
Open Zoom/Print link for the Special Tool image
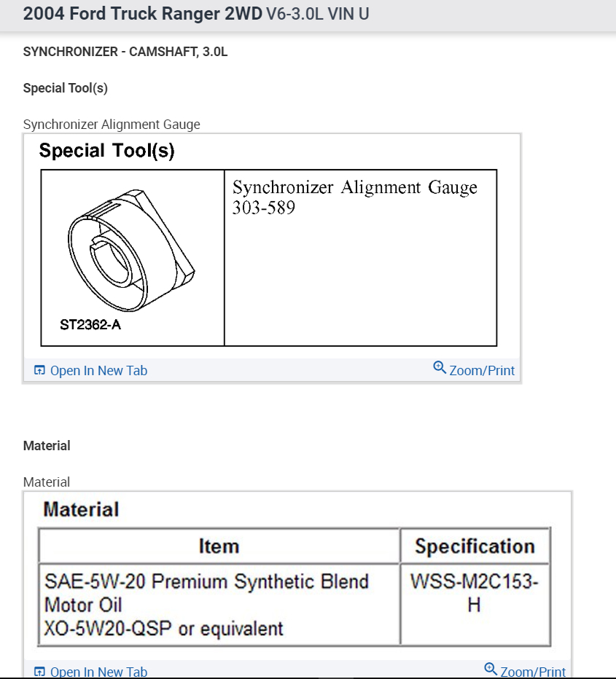coord(482,371)
